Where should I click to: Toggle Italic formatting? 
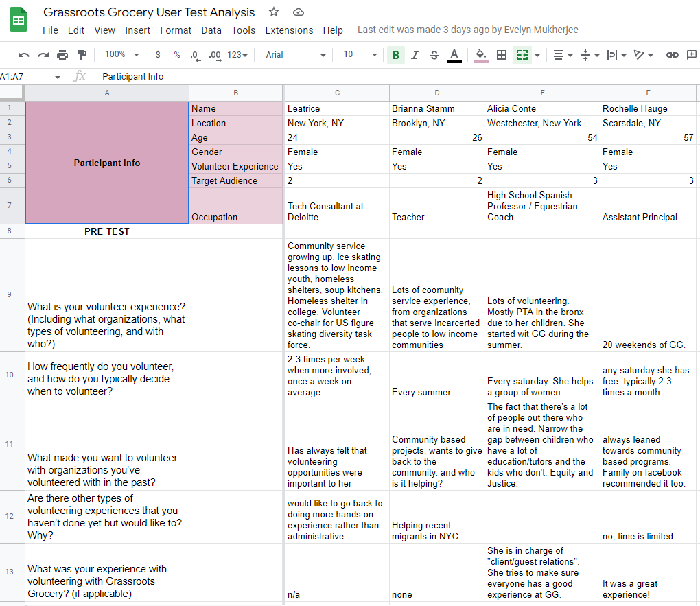[x=415, y=55]
